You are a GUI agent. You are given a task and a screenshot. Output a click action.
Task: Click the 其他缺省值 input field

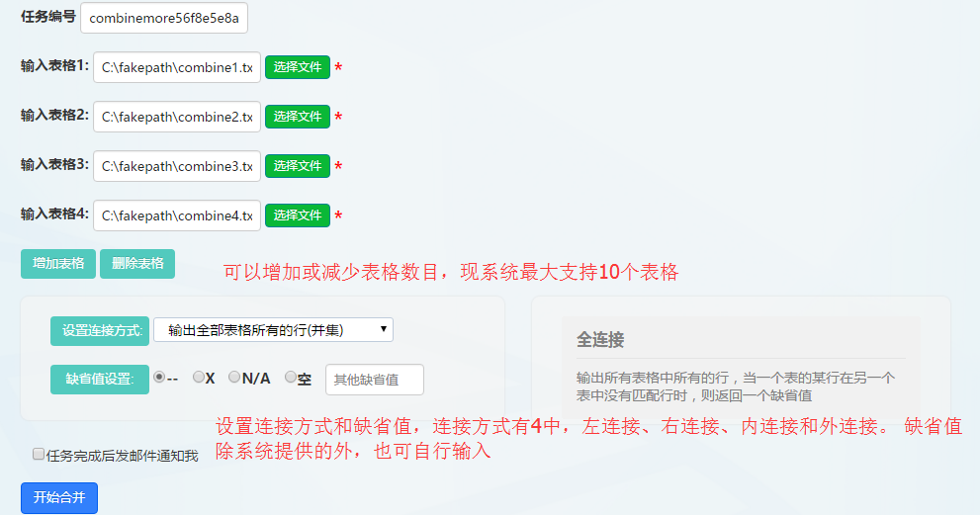coord(375,380)
